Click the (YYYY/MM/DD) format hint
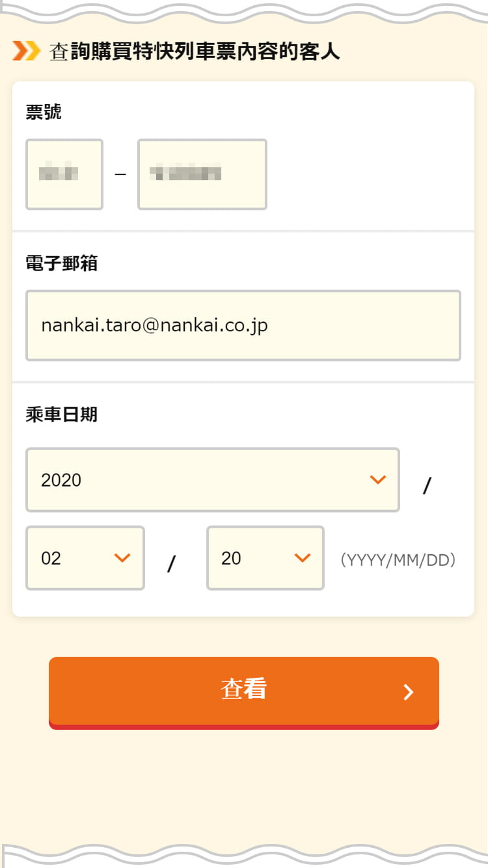The image size is (488, 868). (x=398, y=560)
